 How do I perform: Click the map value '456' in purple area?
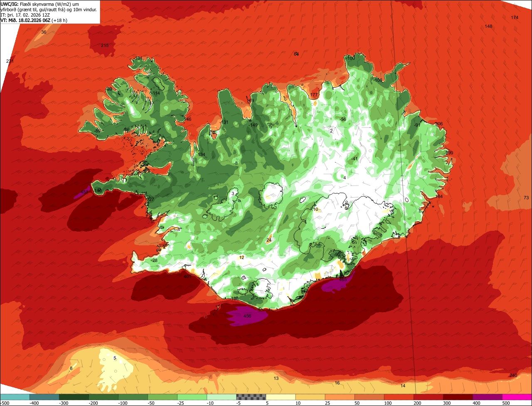[247, 316]
